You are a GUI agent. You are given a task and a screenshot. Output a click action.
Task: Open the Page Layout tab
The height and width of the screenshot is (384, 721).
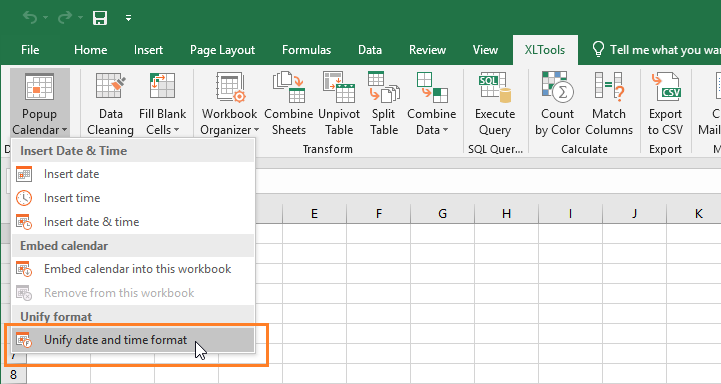[223, 50]
